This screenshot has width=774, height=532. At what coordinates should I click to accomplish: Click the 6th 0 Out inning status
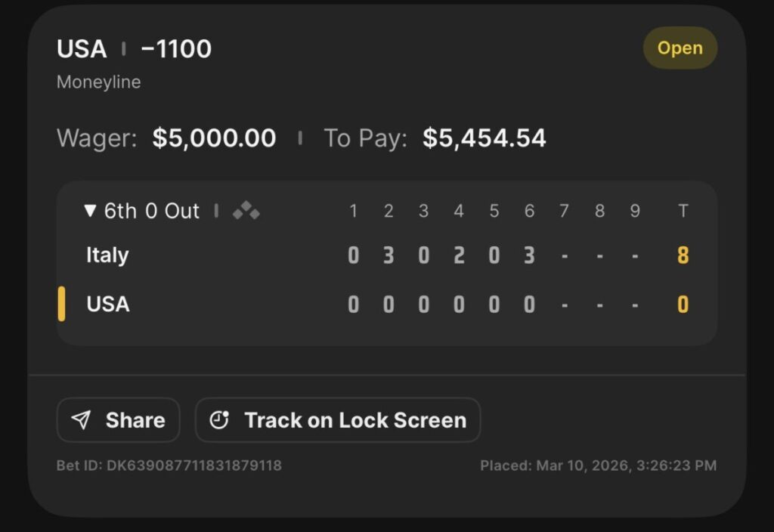(151, 211)
